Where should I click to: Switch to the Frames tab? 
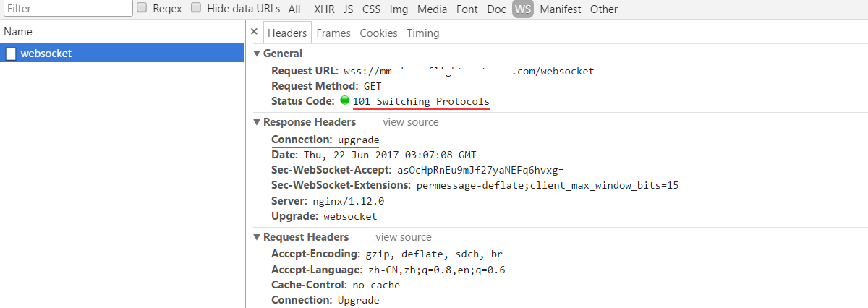pyautogui.click(x=333, y=33)
